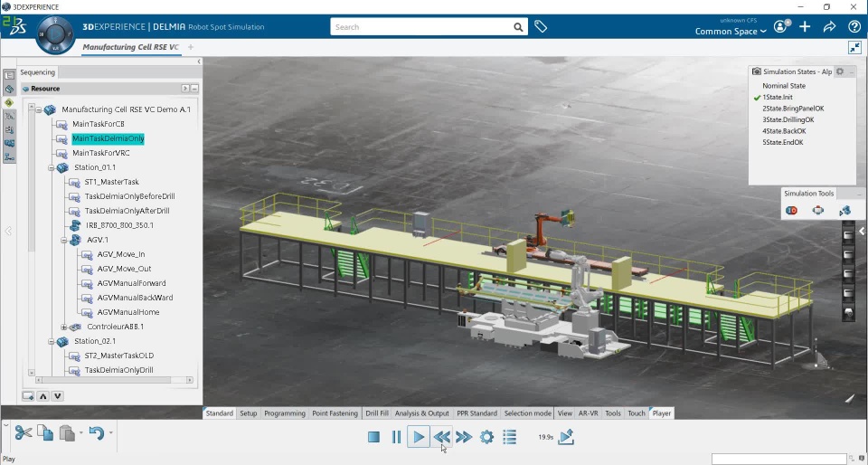
Task: Click the third Simulation Tools icon
Action: tap(844, 211)
